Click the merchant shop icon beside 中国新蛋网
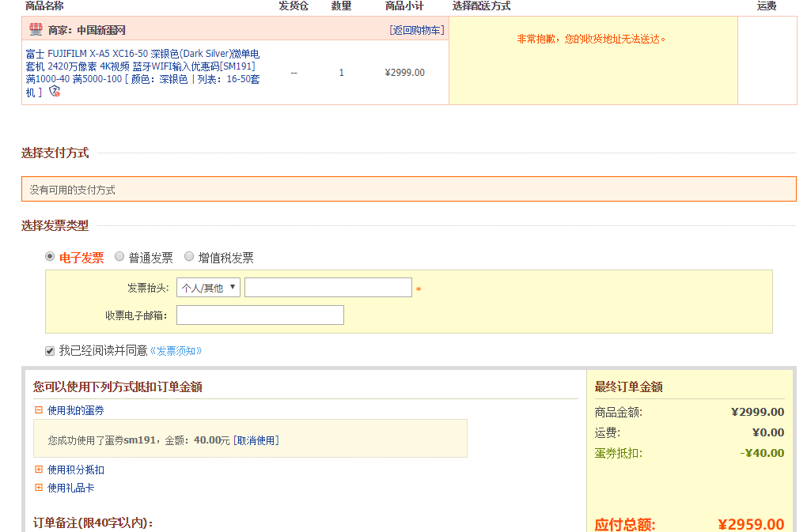This screenshot has height=532, width=807. [36, 30]
